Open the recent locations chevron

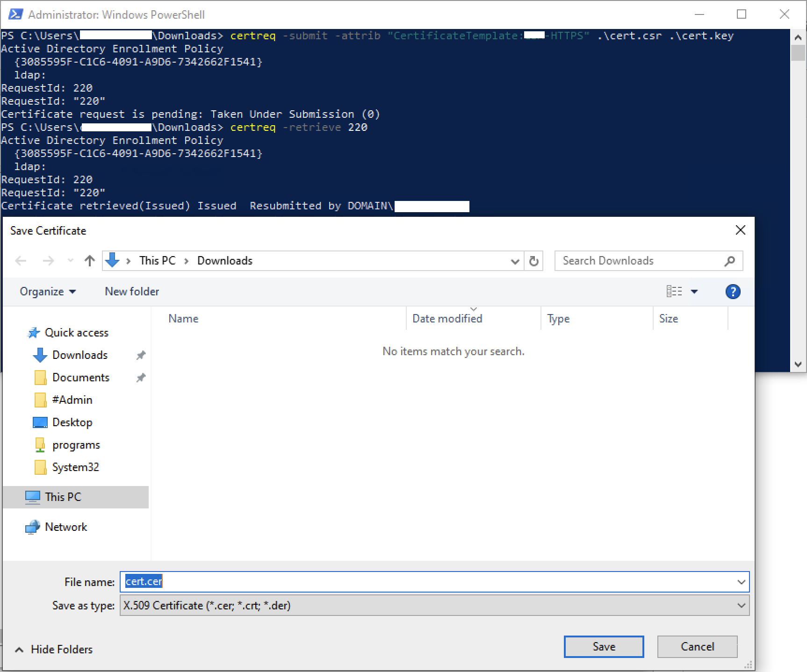[x=71, y=261]
